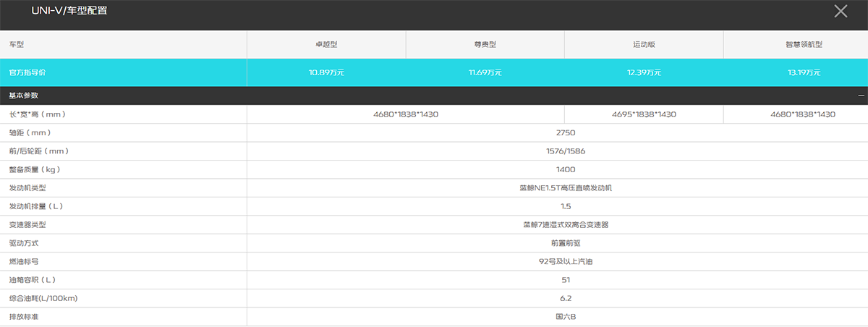Click the 51 tank capacity value

(x=566, y=280)
